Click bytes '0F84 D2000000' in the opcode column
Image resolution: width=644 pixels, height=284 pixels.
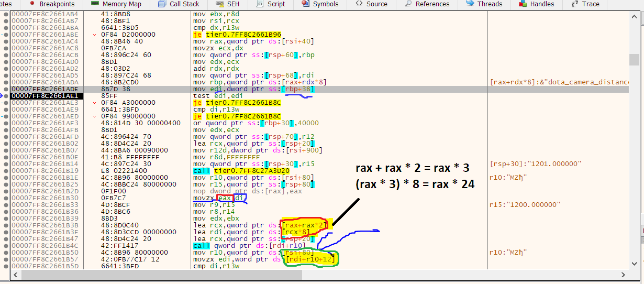tap(128, 35)
